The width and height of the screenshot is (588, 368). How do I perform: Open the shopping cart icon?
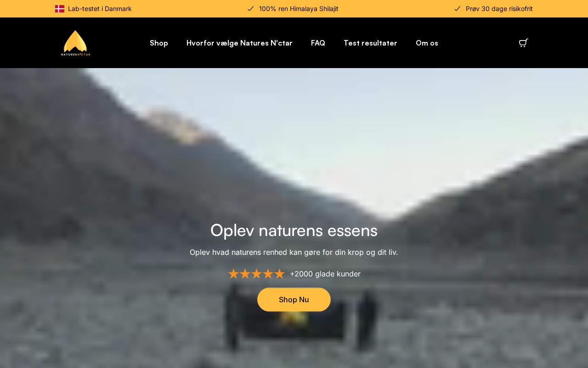[x=523, y=43]
